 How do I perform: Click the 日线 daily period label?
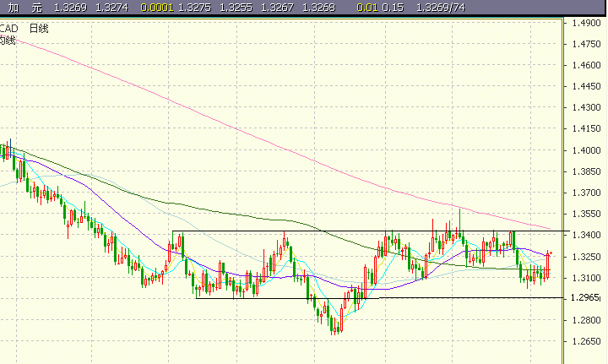[x=39, y=29]
